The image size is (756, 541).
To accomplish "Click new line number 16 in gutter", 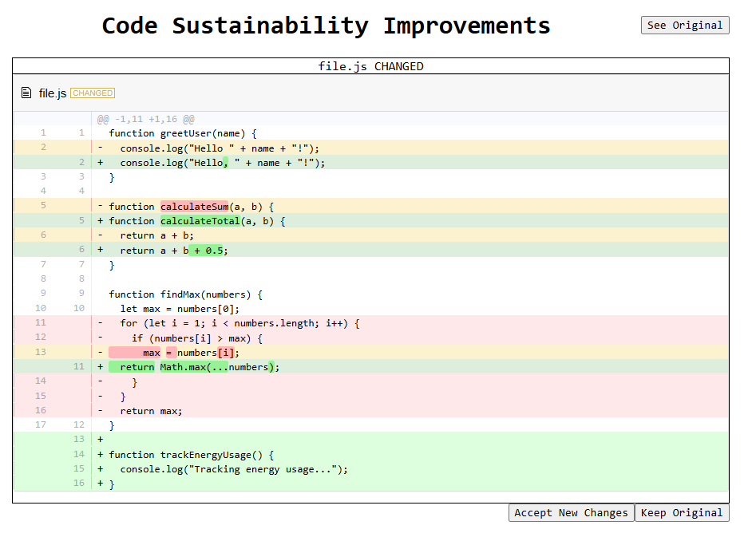I will (78, 484).
